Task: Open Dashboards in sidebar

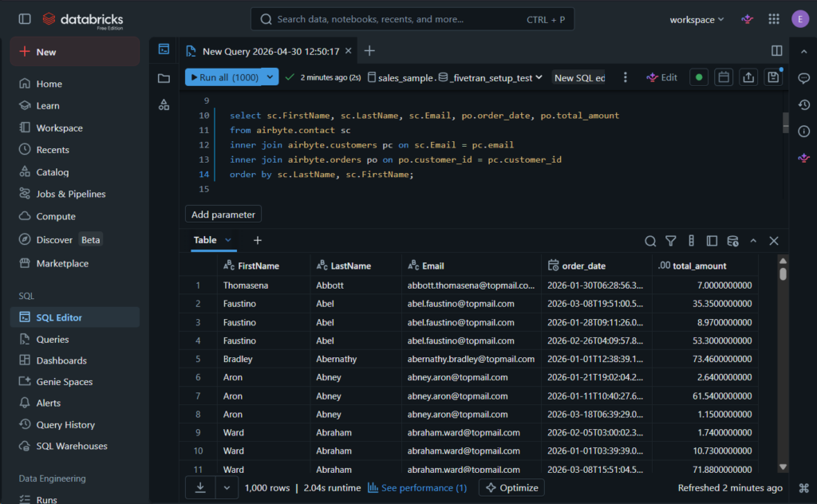Action: (74, 360)
